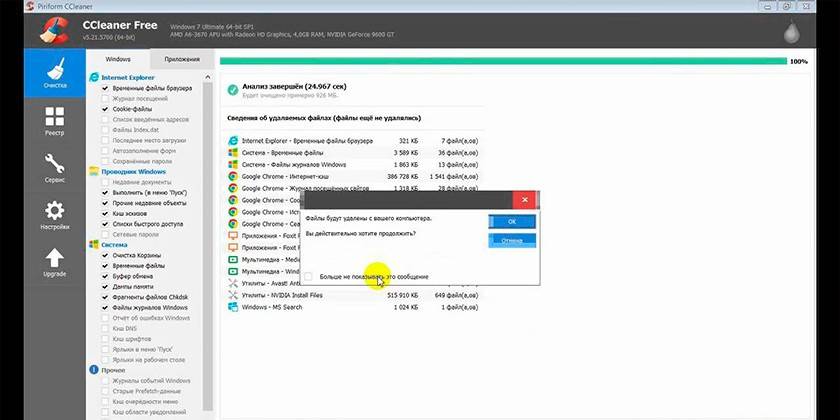This screenshot has height=420, width=840.
Task: Confirm deletion with the OK button
Action: (x=512, y=221)
